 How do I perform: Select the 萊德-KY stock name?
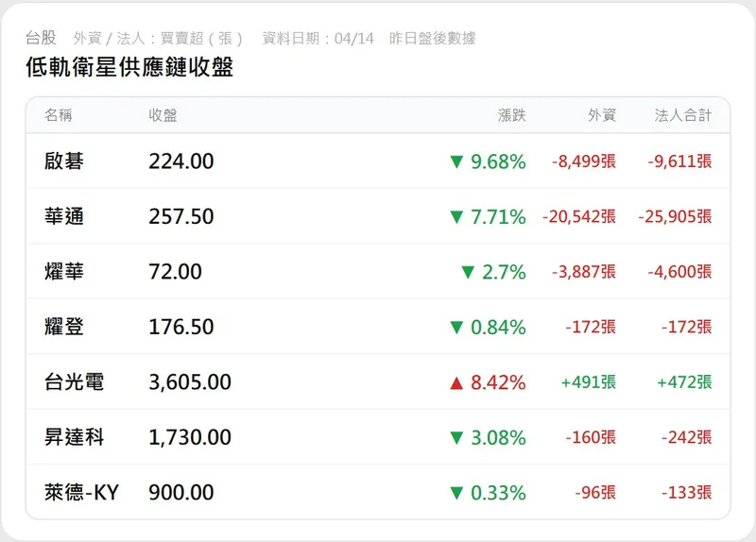[x=82, y=493]
